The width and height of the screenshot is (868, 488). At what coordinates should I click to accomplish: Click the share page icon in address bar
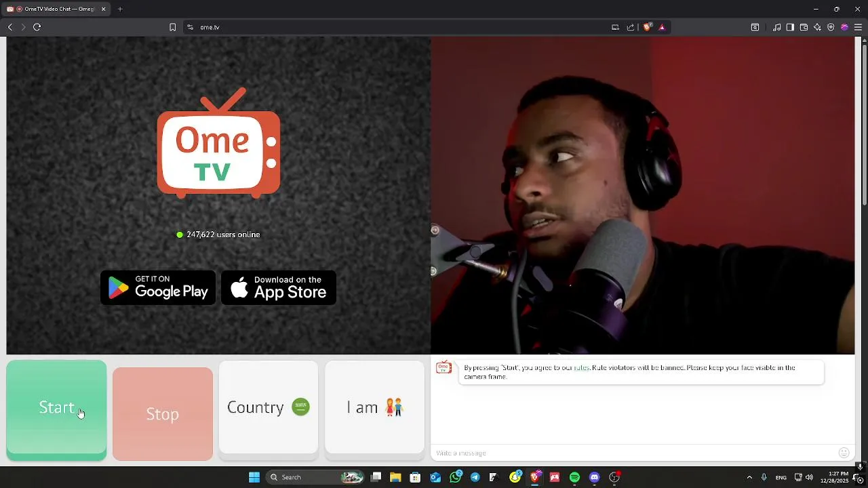(631, 27)
